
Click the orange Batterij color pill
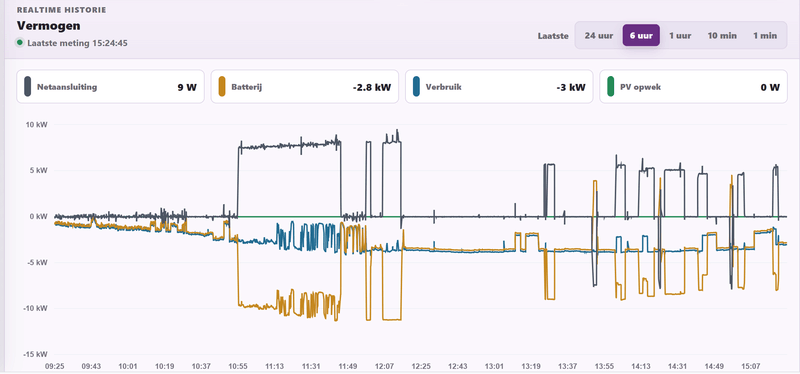pos(221,87)
